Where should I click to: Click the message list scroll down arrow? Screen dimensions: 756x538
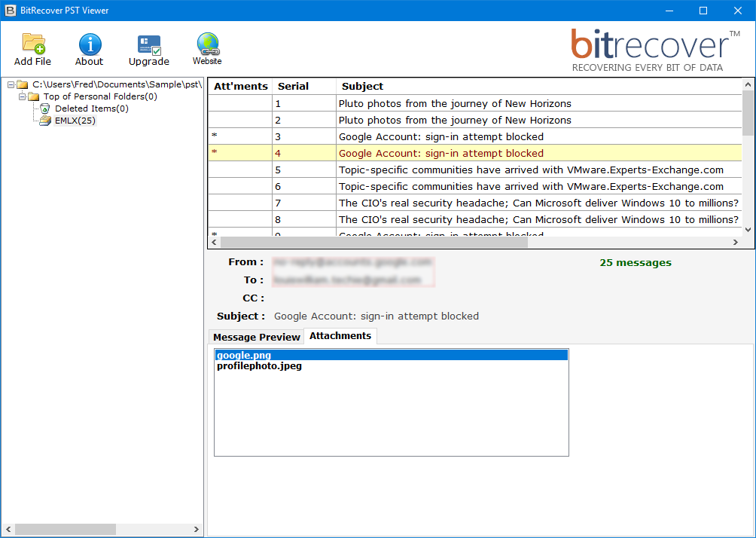click(748, 230)
